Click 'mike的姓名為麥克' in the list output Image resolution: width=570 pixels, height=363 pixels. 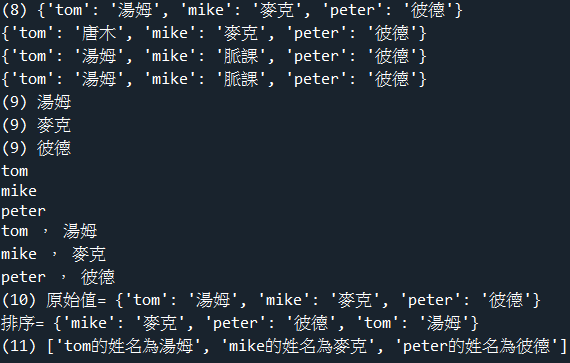[x=298, y=346]
